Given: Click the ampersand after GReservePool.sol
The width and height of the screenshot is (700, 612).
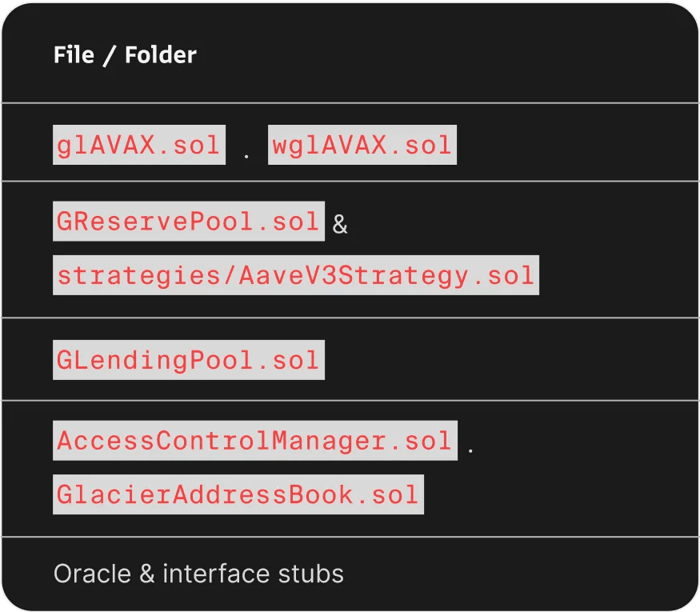Looking at the screenshot, I should 340,224.
